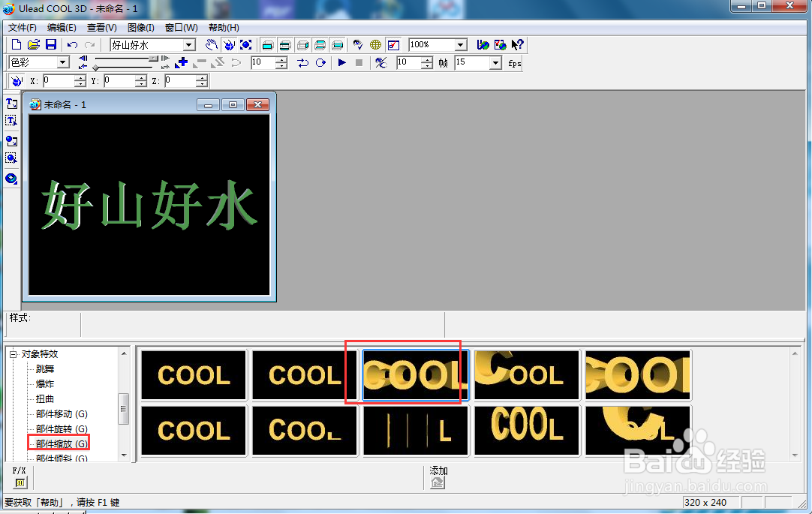This screenshot has width=812, height=514.
Task: Click the Z position input field
Action: (x=180, y=81)
